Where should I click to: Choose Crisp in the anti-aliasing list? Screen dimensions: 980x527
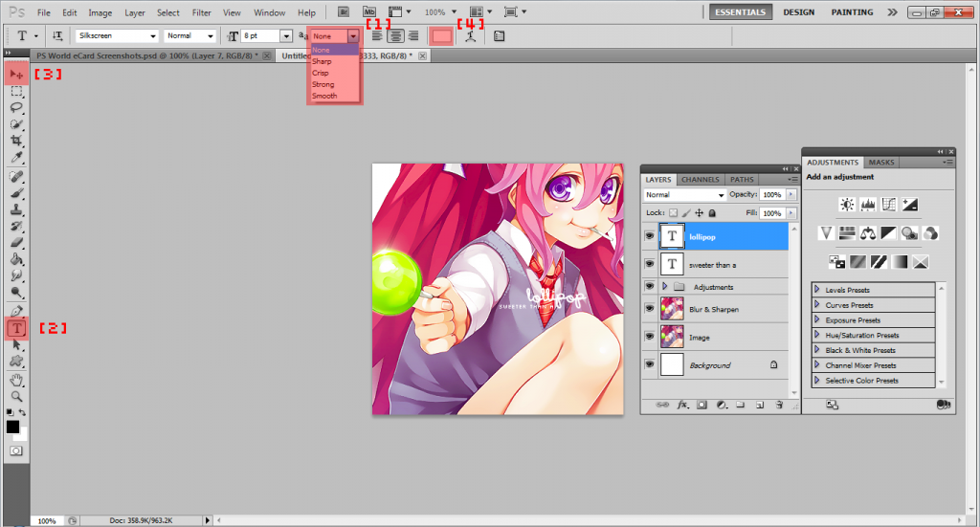pos(321,73)
